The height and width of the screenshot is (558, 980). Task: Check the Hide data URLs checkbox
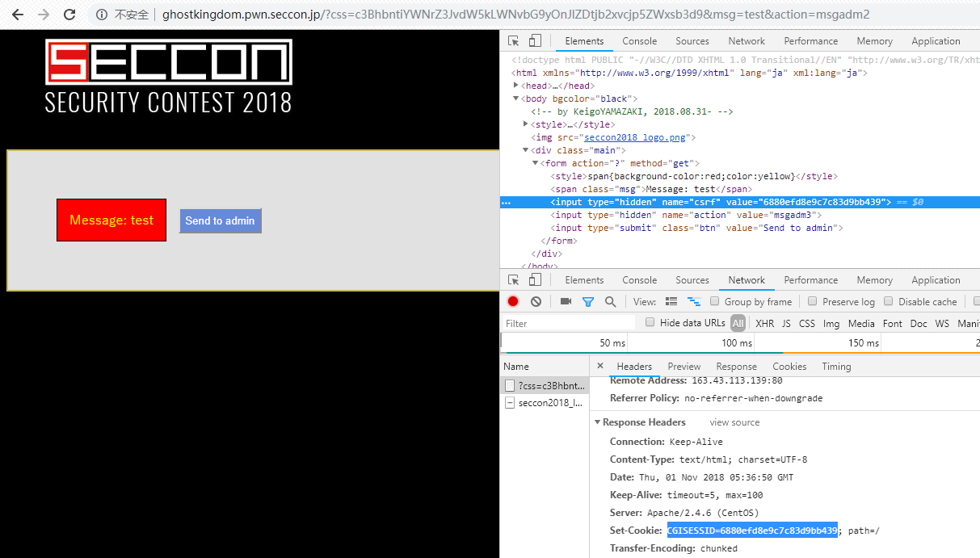650,322
